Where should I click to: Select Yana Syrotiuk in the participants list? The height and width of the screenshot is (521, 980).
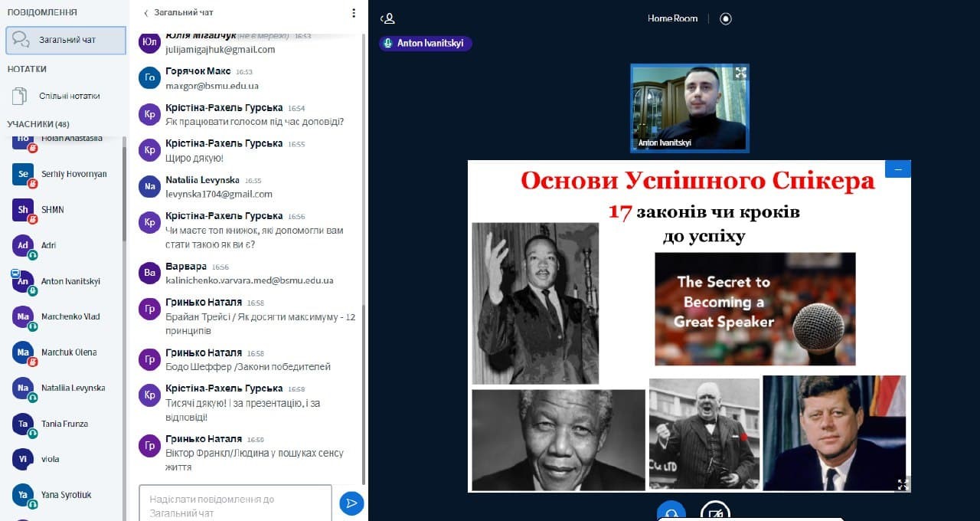pyautogui.click(x=66, y=495)
